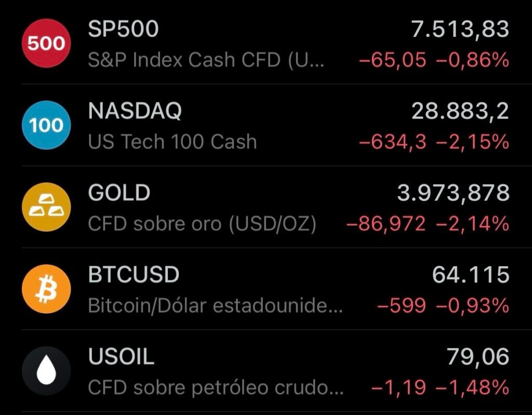
Task: Click USOIL price 79,06
Action: coord(478,357)
